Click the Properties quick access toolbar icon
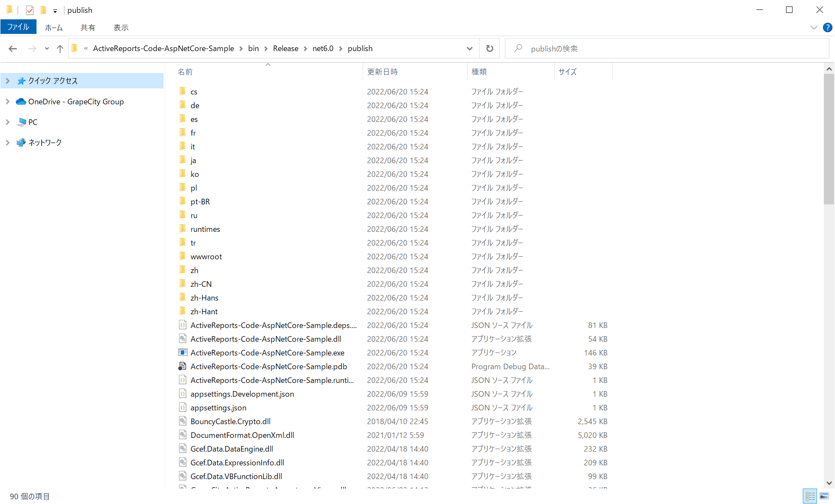This screenshot has height=504, width=835. (x=30, y=10)
